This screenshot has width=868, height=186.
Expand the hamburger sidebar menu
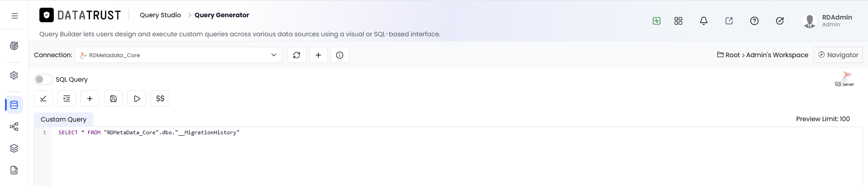(x=14, y=16)
